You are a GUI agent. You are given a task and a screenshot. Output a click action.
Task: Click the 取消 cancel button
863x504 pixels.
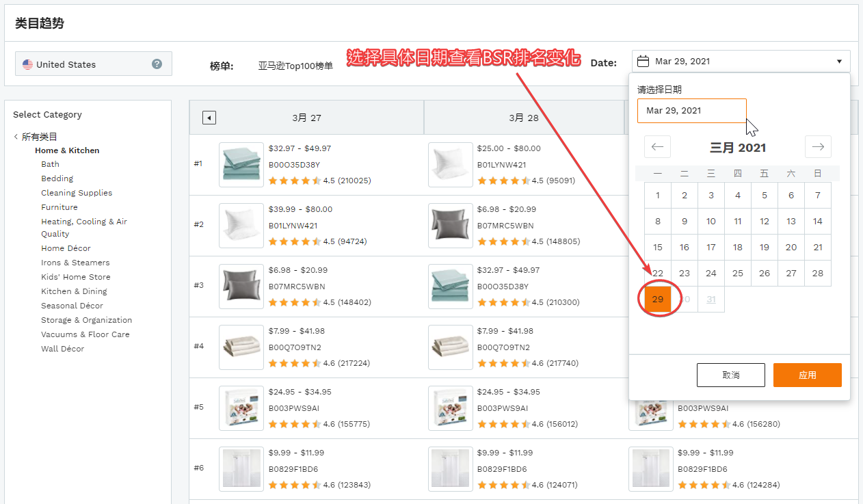point(730,375)
